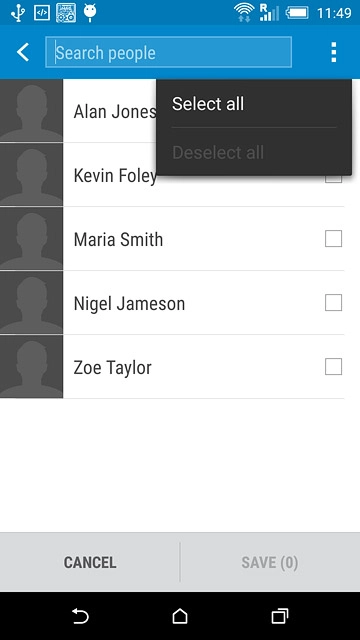Open the recent apps navigation button
Viewport: 360px width, 640px height.
coord(280,616)
